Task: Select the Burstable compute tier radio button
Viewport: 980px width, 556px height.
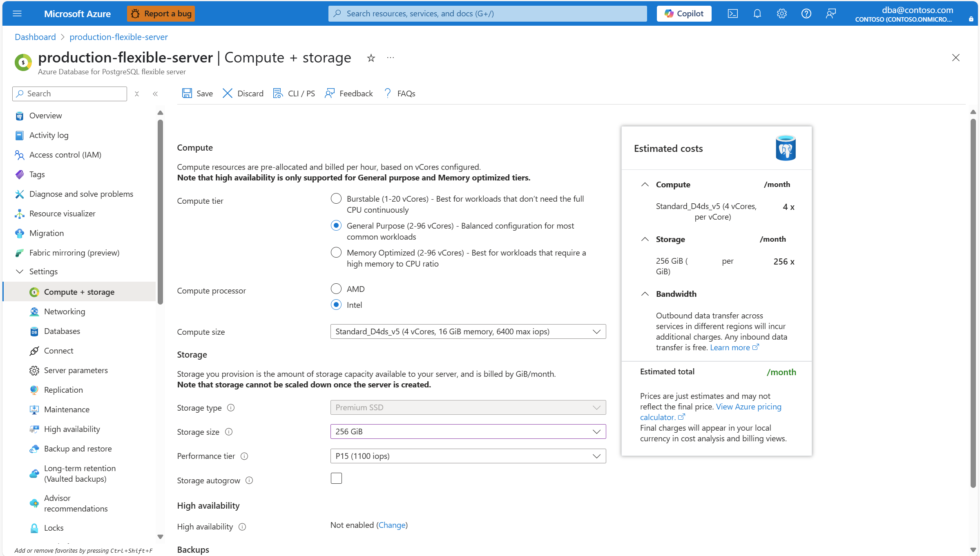Action: [x=336, y=199]
